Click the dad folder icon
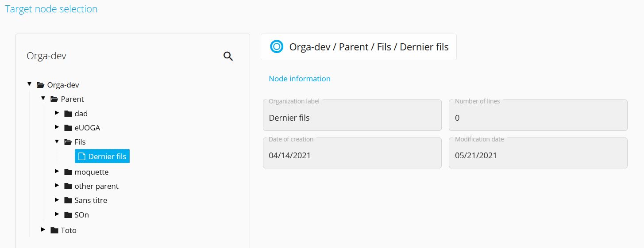Viewport: 644px width, 248px height. (x=68, y=114)
